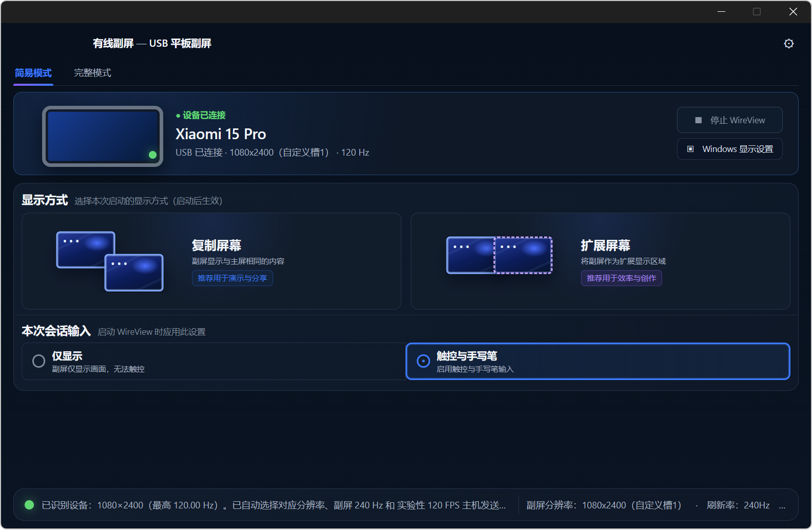Click the Xiaomi 15 Pro device name

[x=221, y=134]
